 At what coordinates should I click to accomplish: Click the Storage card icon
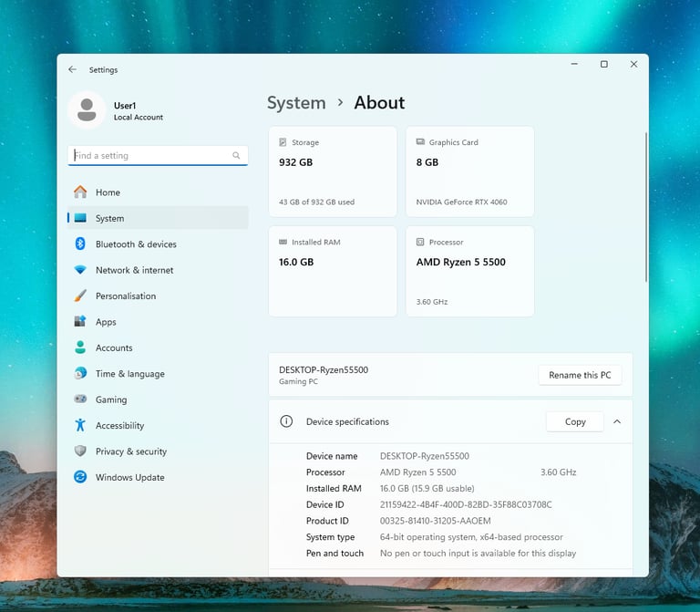[283, 142]
